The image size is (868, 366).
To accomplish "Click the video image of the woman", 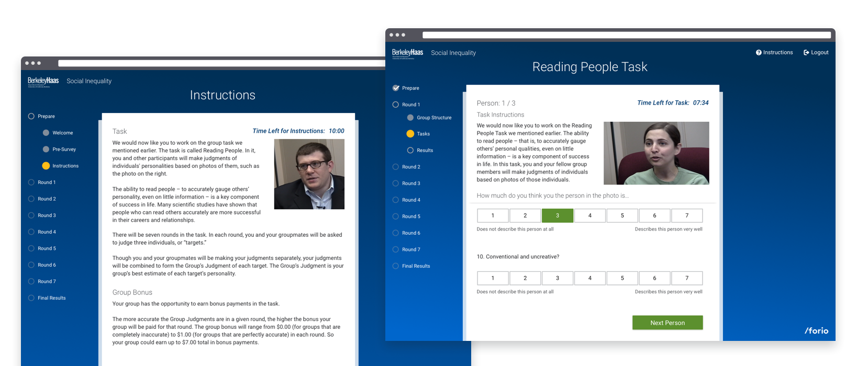I will coord(656,153).
